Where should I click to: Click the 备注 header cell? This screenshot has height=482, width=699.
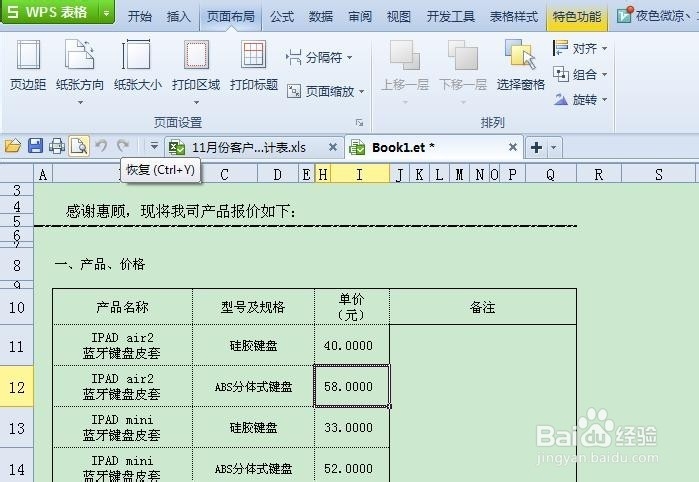(x=483, y=307)
